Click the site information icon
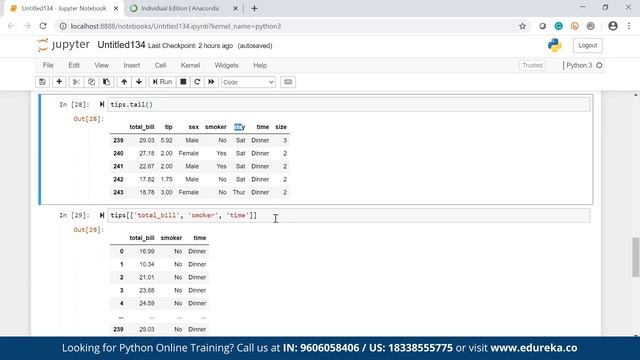 63,26
